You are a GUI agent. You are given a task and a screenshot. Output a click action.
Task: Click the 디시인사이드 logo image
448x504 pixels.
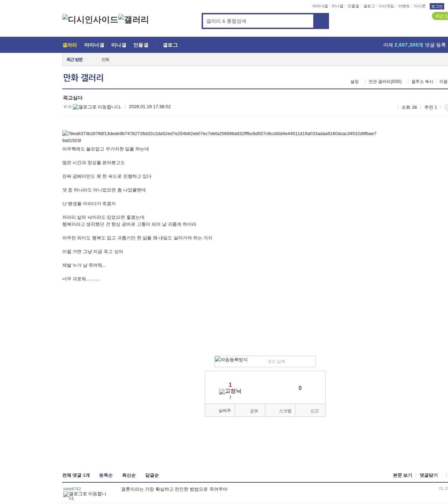(x=90, y=19)
